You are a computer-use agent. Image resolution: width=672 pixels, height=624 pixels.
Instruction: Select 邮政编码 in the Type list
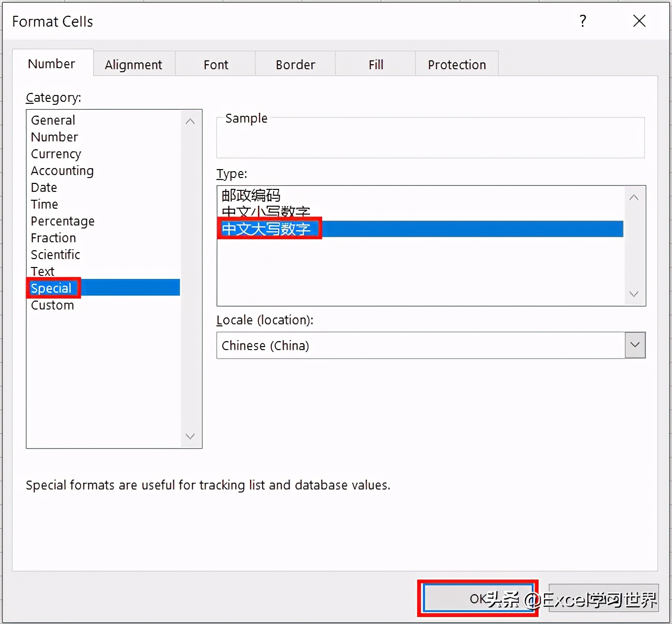click(x=421, y=195)
